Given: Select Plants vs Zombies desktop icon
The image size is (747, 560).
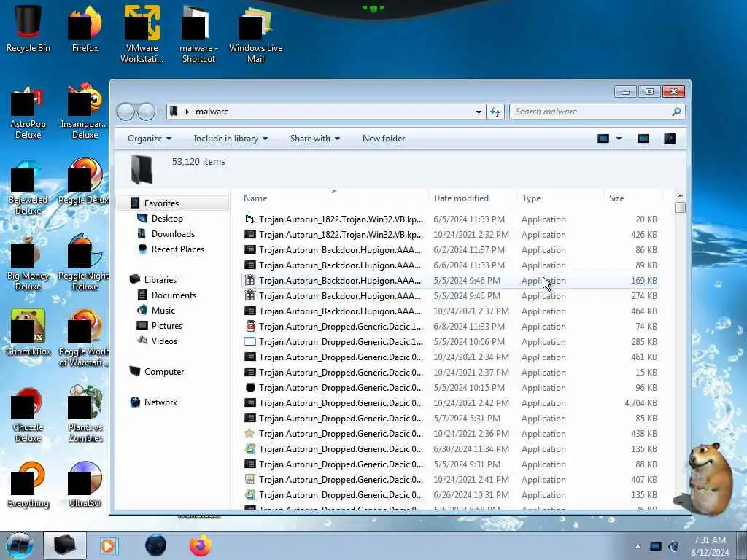Looking at the screenshot, I should coord(85,414).
